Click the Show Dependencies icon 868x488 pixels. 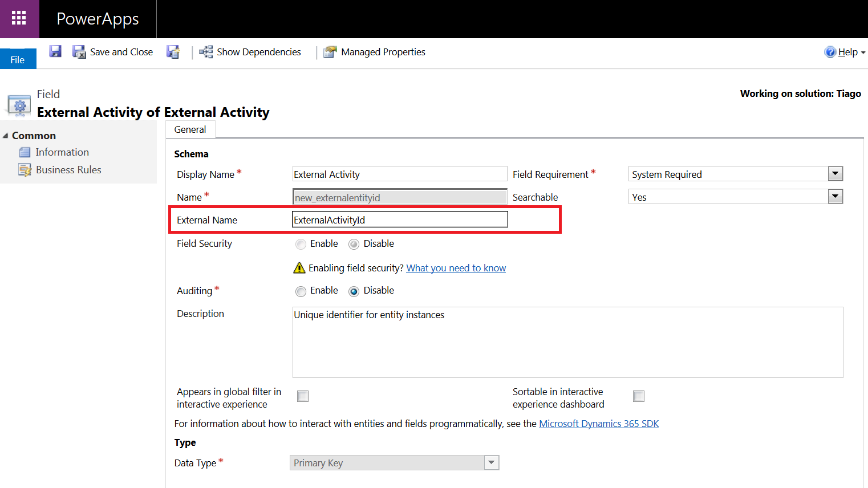click(x=205, y=52)
